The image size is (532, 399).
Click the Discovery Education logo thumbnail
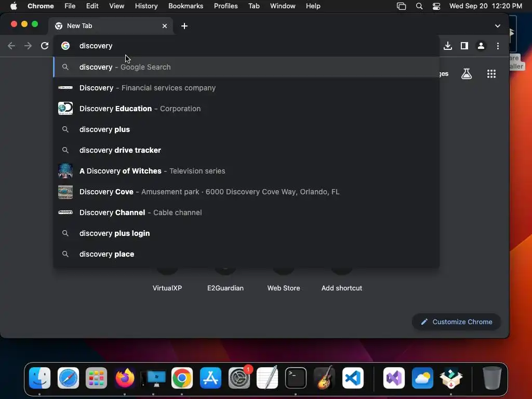point(65,109)
